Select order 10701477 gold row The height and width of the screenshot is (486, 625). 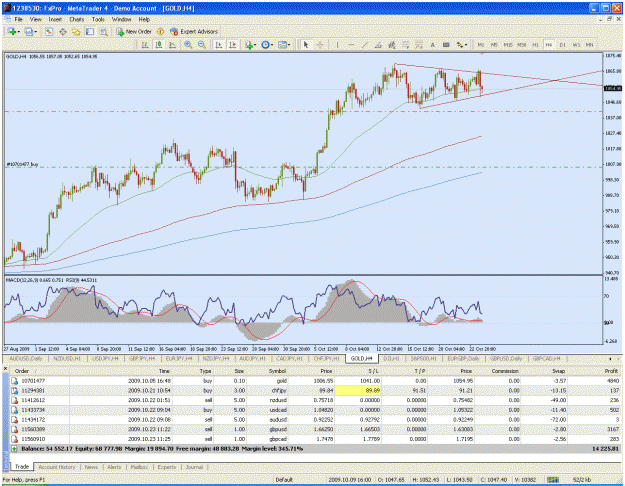click(x=315, y=381)
